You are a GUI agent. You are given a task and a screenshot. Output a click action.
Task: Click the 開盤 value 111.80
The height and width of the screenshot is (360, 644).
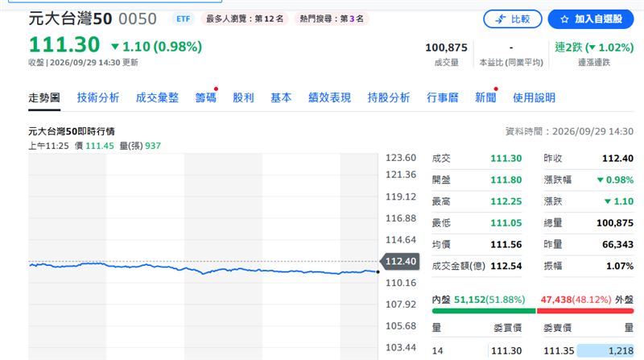[x=506, y=180]
